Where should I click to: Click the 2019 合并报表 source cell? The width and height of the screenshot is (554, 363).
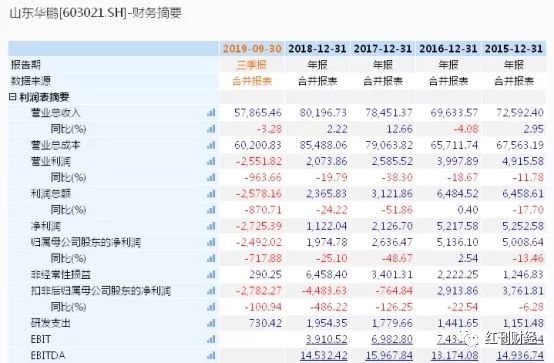click(x=252, y=81)
